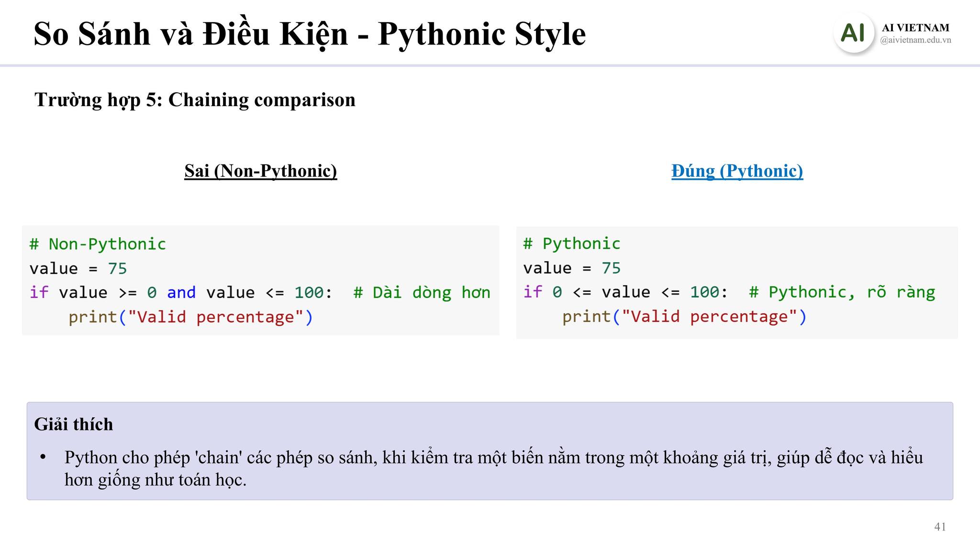Viewport: 980px width, 551px height.
Task: Click the print statement in Non-Pythonic code block
Action: point(190,317)
